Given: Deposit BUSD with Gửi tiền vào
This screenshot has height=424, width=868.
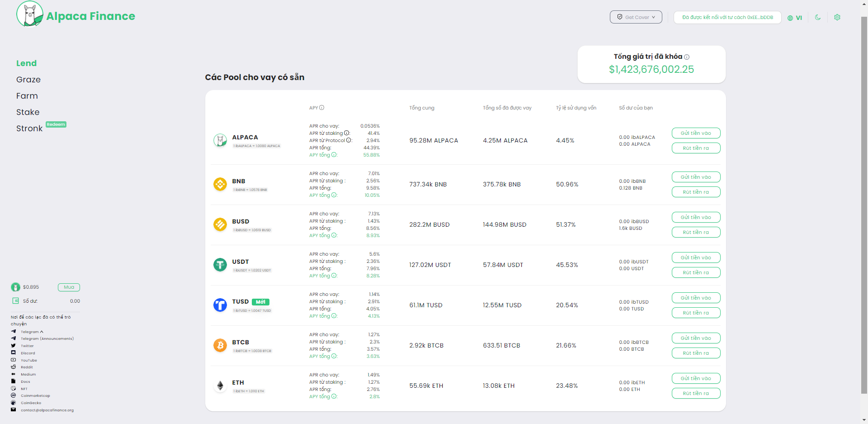Looking at the screenshot, I should coord(696,217).
